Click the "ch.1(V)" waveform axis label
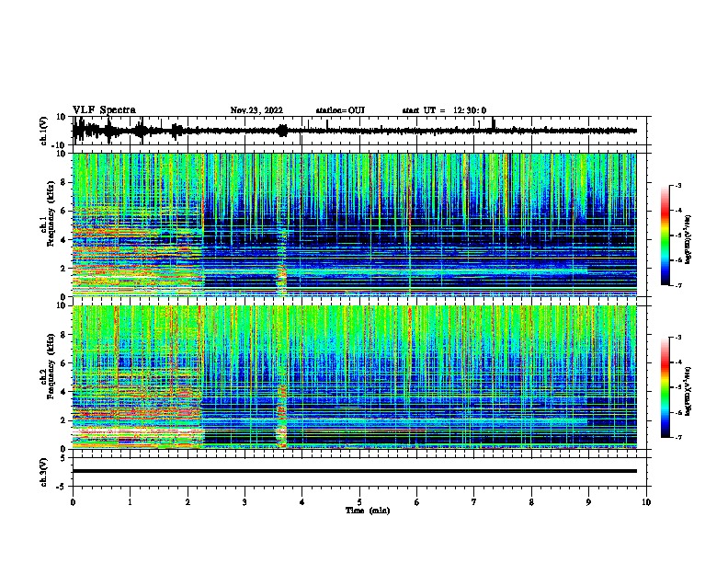This screenshot has width=728, height=563. [44, 131]
